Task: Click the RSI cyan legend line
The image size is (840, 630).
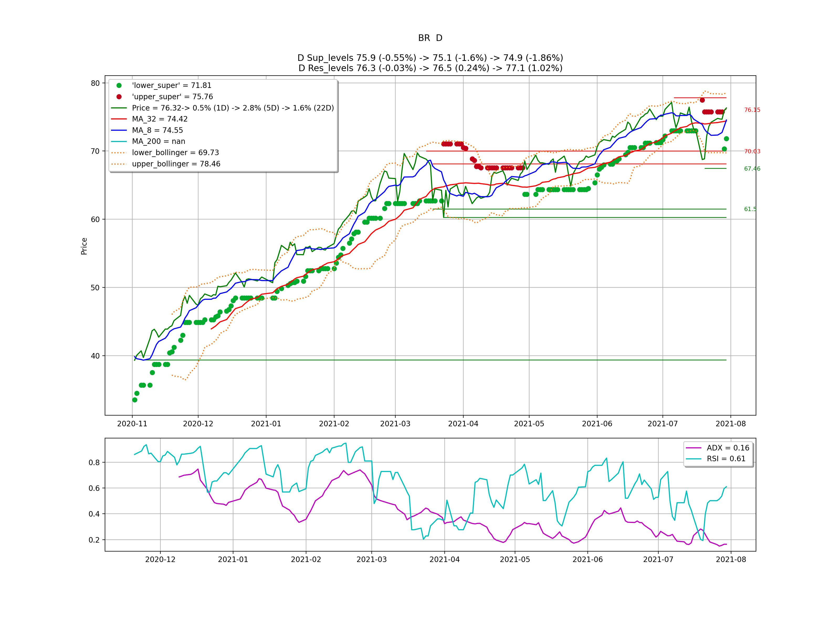Action: 694,459
